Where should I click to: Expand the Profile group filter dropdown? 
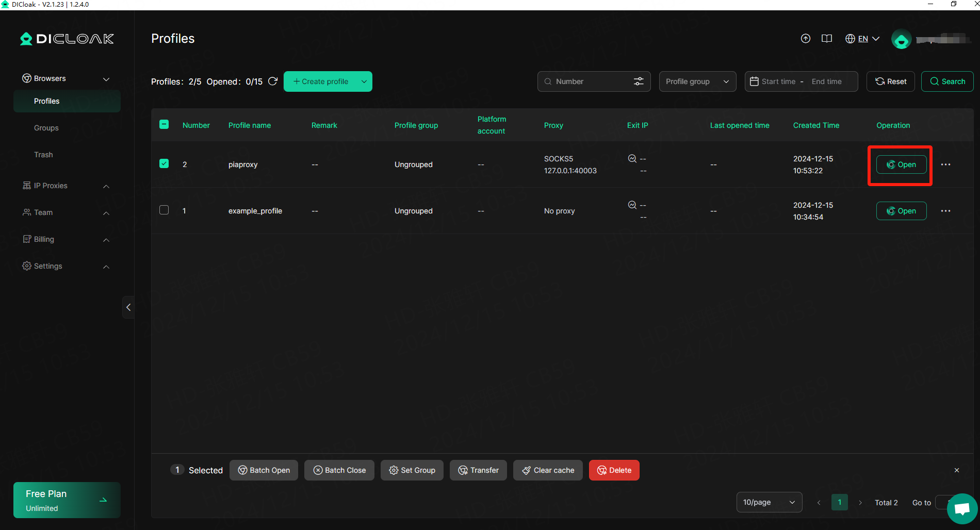click(x=697, y=81)
